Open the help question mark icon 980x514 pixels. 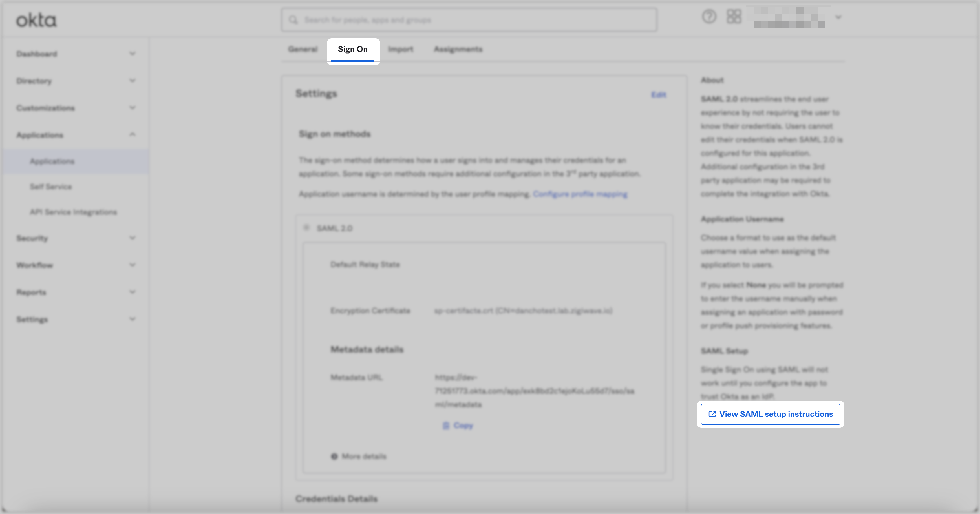point(709,17)
